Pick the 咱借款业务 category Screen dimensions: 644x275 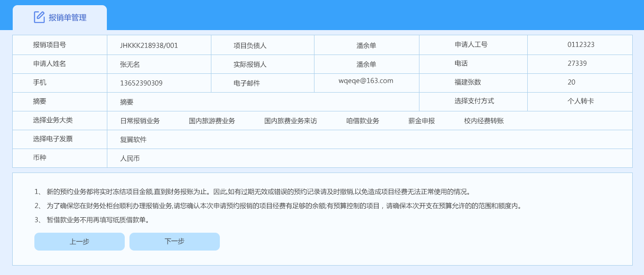[x=362, y=121]
